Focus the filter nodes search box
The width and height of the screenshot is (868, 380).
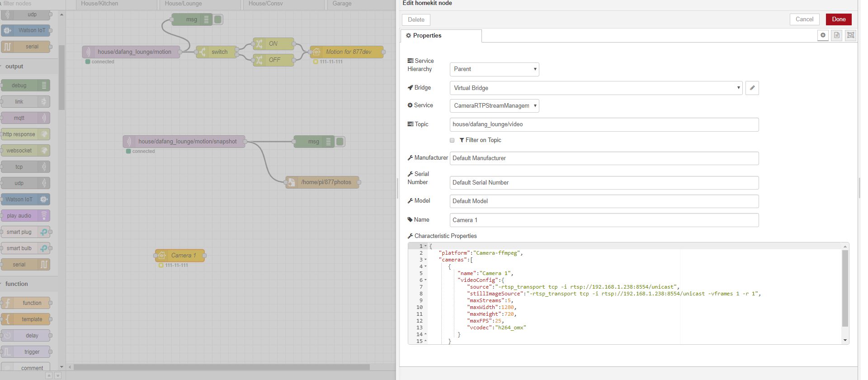click(29, 4)
